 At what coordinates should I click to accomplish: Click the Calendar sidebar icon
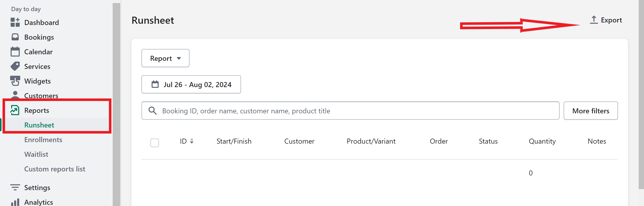(15, 51)
